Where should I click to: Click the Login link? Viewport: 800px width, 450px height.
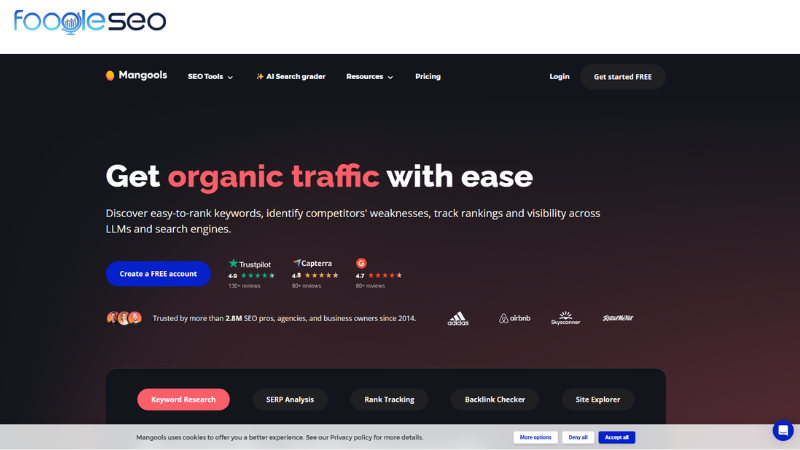pos(559,77)
